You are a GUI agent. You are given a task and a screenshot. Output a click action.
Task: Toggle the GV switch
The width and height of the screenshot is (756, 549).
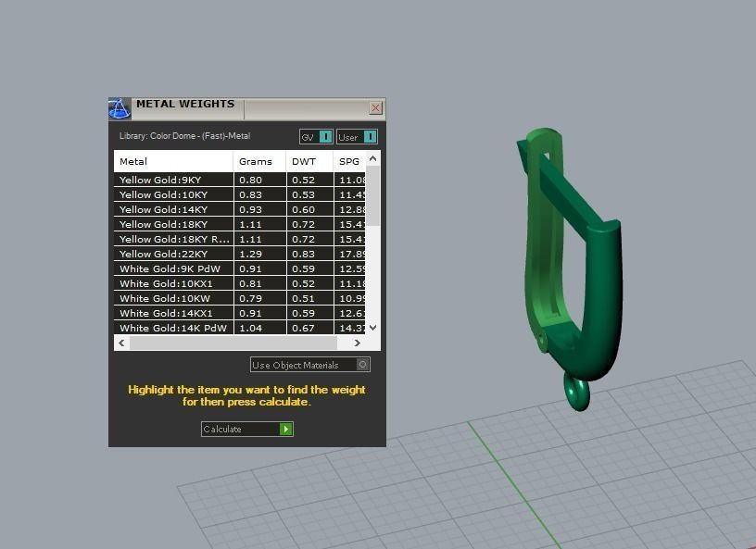point(316,137)
